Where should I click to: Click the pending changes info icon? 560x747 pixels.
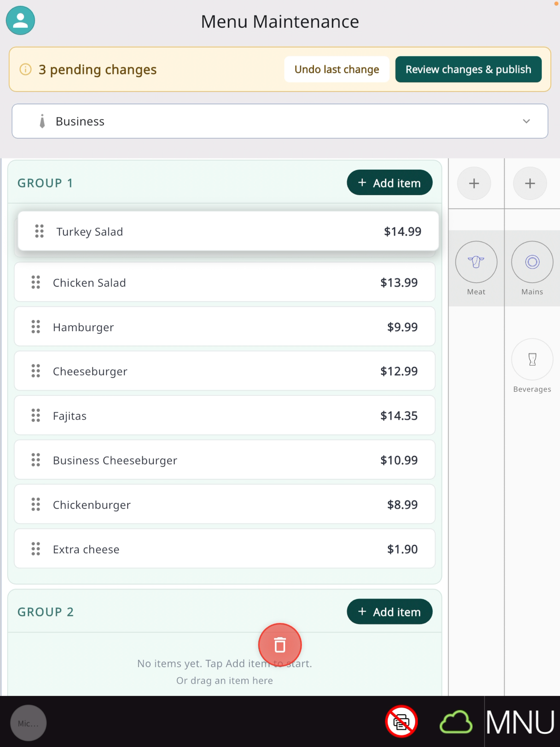26,69
